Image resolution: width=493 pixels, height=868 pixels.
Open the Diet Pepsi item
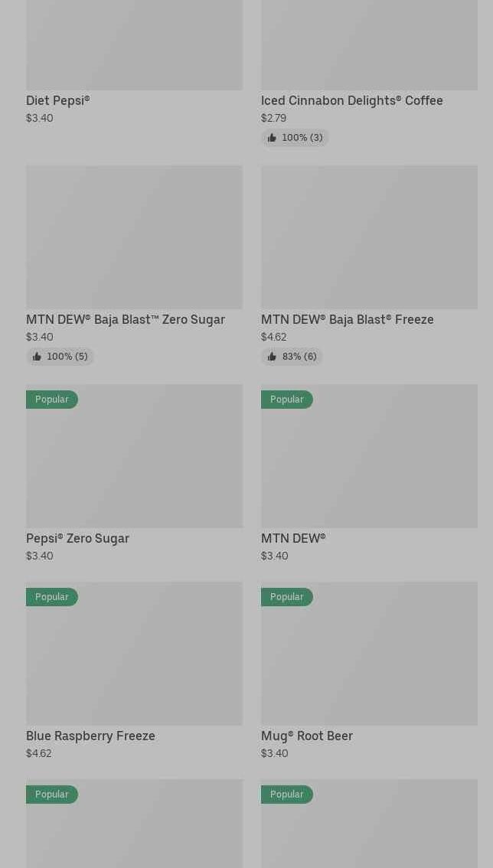pyautogui.click(x=58, y=100)
